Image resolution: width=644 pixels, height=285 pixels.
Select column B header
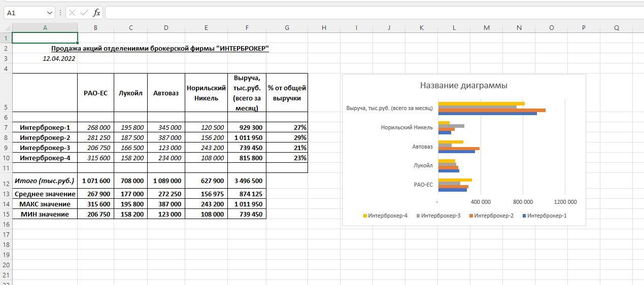coord(95,28)
